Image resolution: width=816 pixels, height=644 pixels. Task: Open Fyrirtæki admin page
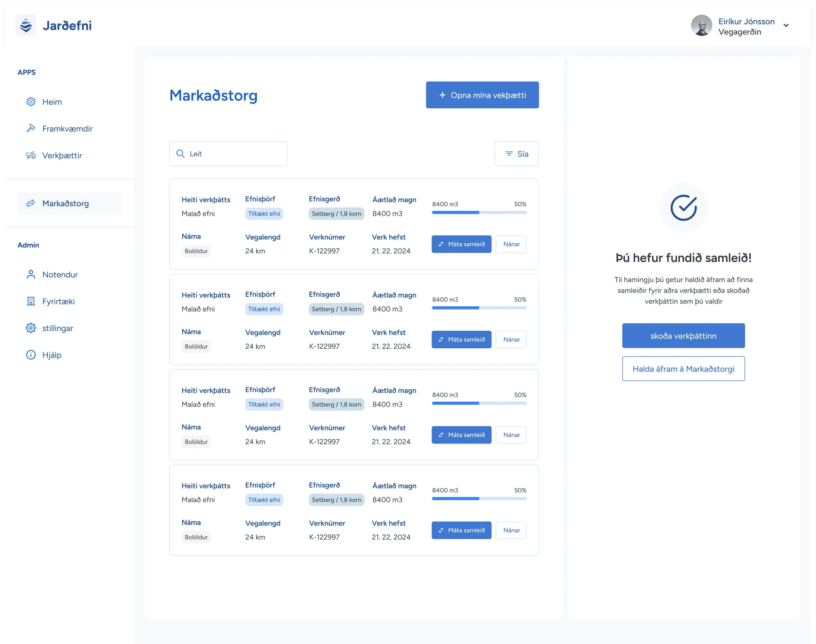58,301
